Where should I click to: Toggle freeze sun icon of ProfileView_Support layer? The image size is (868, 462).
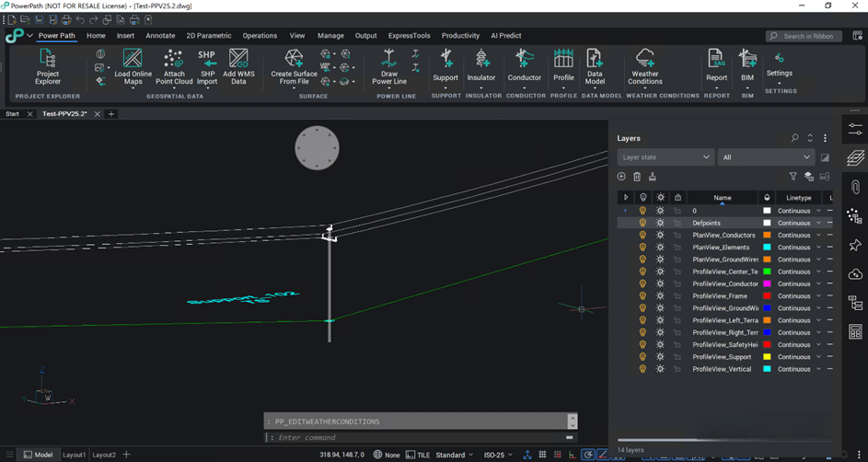(x=660, y=357)
